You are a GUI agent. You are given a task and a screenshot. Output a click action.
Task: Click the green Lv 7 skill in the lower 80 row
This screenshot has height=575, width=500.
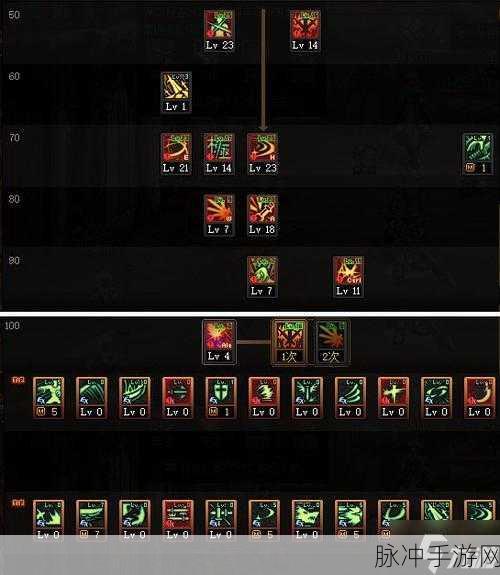[x=262, y=277]
